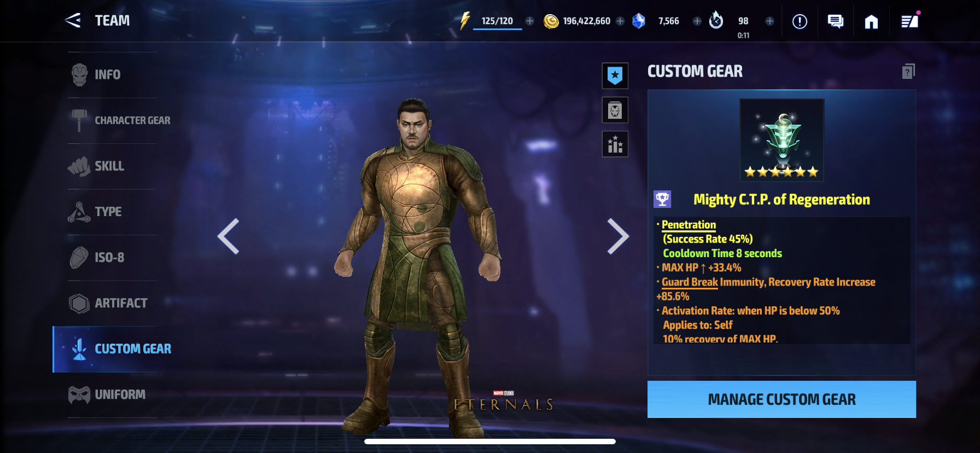Viewport: 980px width, 453px height.
Task: Click the blue star badge icon
Action: [x=615, y=75]
